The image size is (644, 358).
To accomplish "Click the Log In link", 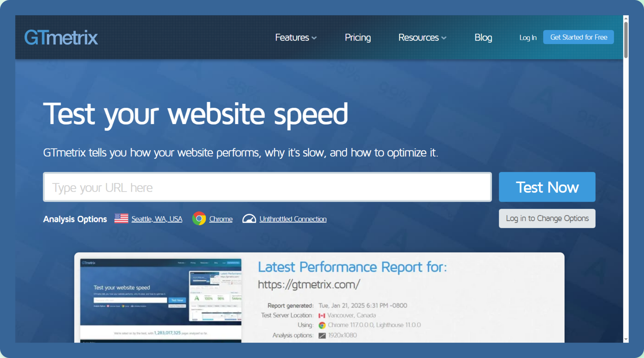I will (x=528, y=38).
